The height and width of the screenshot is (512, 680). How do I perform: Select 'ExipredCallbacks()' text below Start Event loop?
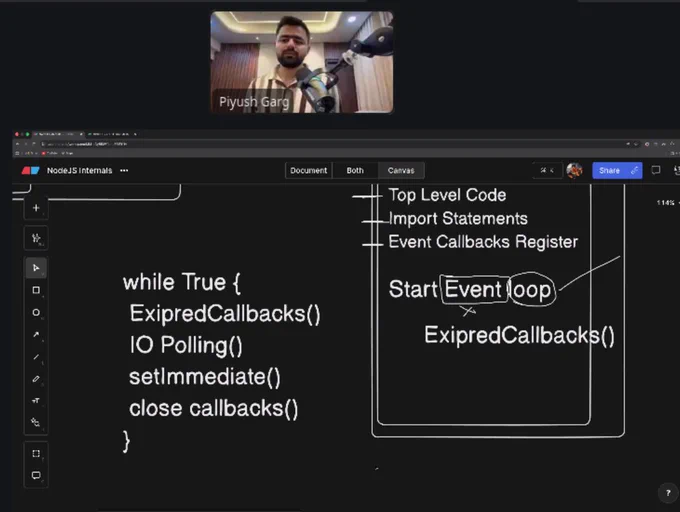point(520,335)
